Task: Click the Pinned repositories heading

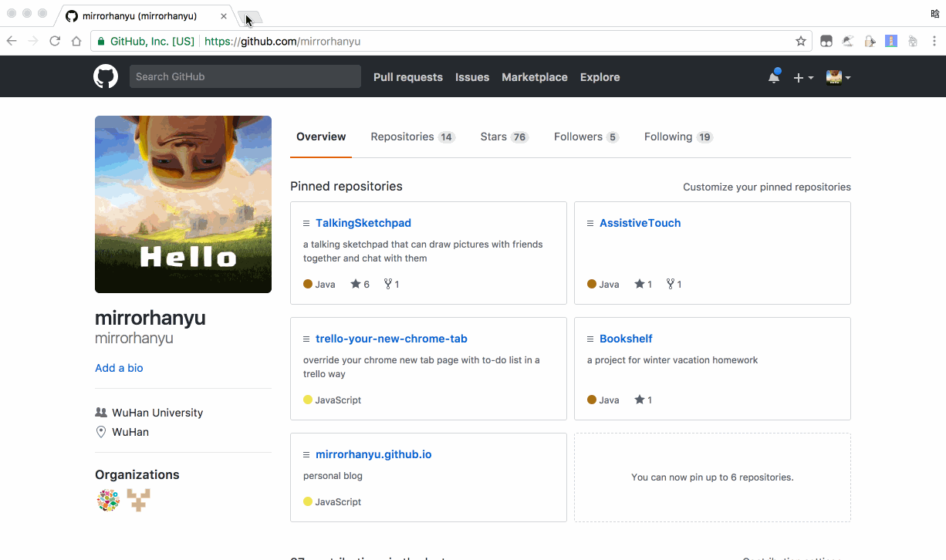Action: pos(346,186)
